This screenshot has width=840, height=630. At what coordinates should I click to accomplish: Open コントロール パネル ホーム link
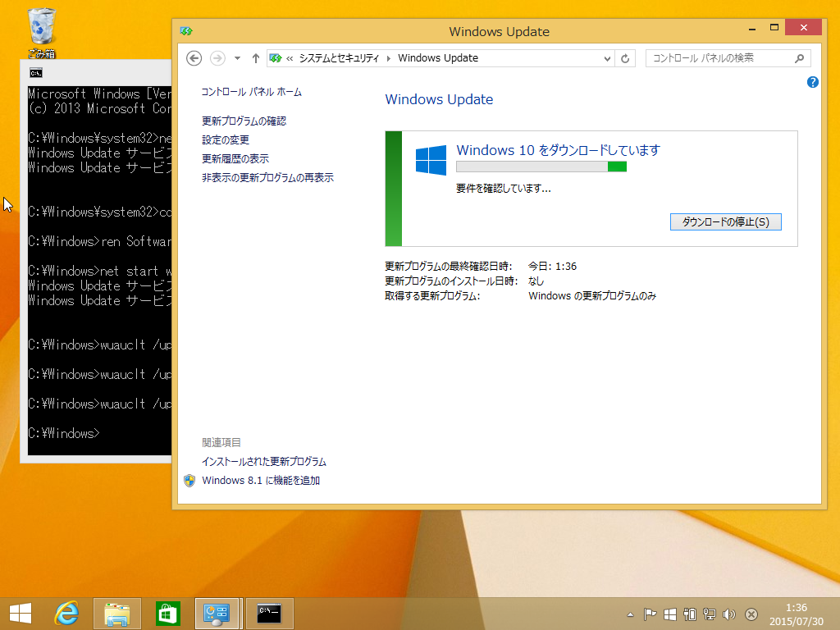click(x=251, y=92)
